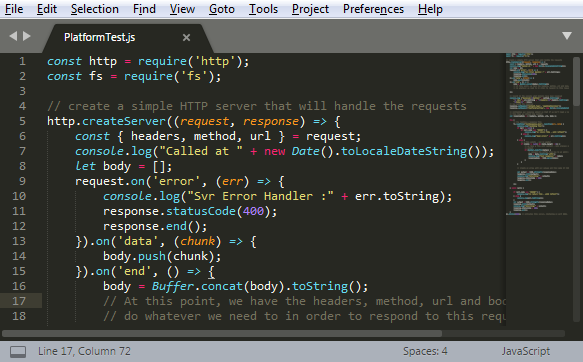Open the Tools menu
This screenshot has height=362, width=583.
point(263,9)
